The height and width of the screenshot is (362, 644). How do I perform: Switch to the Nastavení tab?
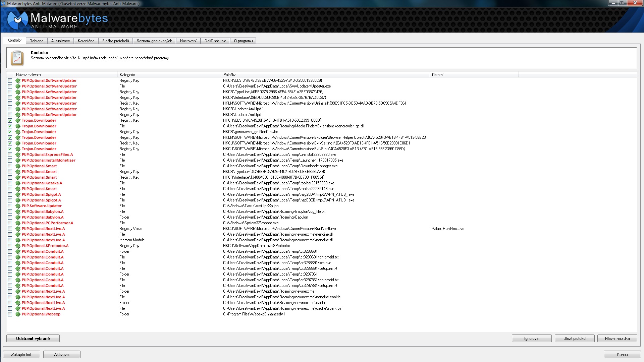pyautogui.click(x=188, y=41)
